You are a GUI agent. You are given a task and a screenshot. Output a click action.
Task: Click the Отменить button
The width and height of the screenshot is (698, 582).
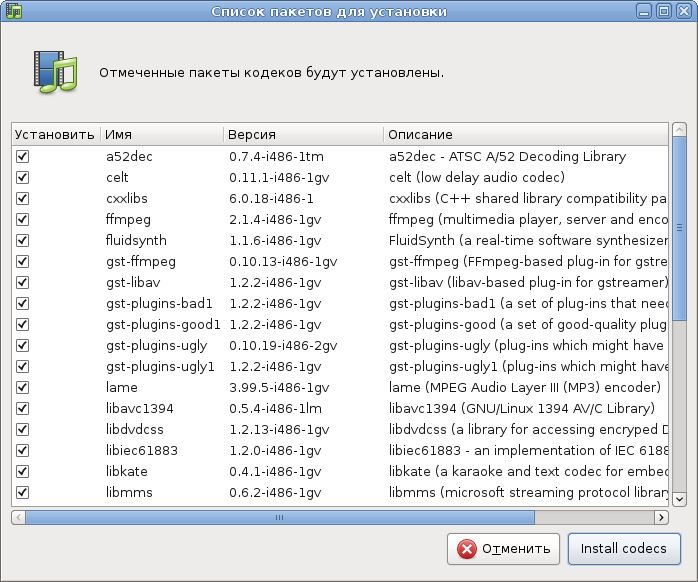pos(503,549)
